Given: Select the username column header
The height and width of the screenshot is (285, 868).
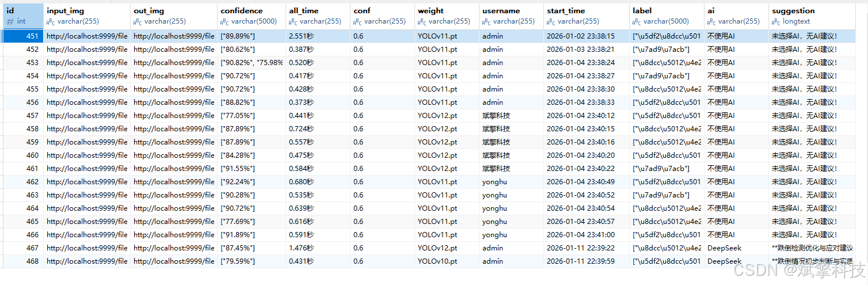Looking at the screenshot, I should (512, 16).
